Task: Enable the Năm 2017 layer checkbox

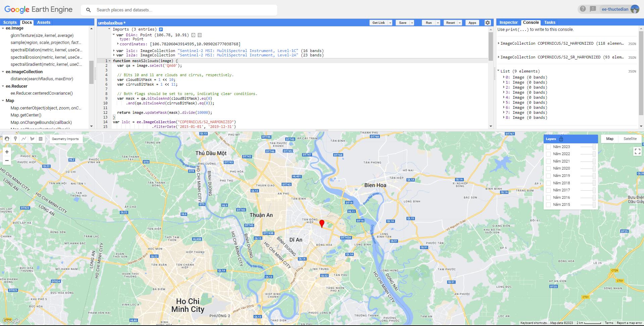Action: tap(548, 190)
